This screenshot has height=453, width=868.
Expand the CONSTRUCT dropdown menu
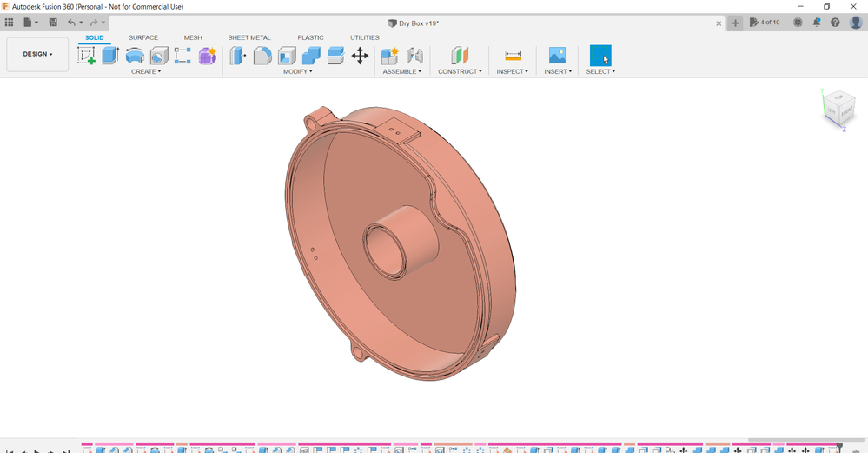tap(460, 71)
